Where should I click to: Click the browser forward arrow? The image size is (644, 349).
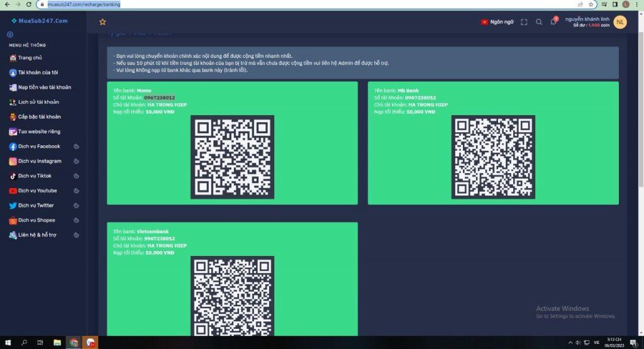pos(18,4)
